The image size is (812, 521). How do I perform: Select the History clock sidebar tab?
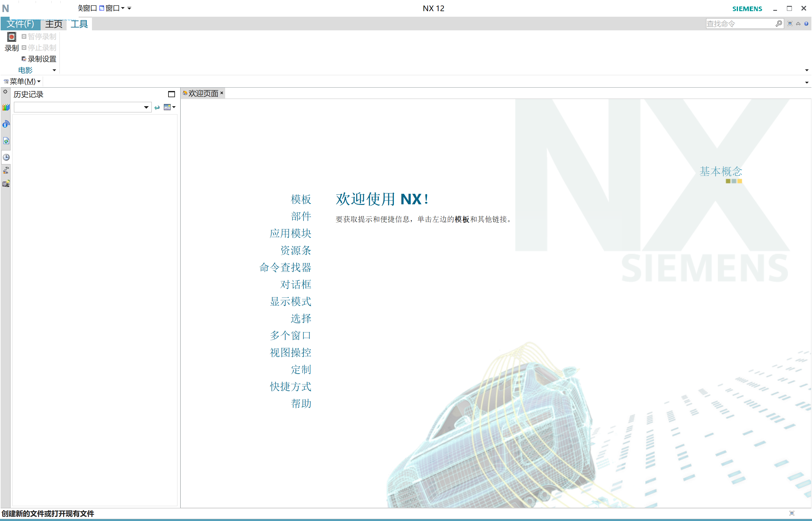6,157
